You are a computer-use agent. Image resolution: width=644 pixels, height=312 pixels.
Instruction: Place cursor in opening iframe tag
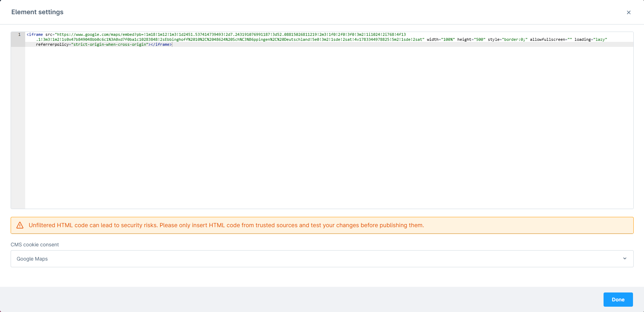click(35, 34)
